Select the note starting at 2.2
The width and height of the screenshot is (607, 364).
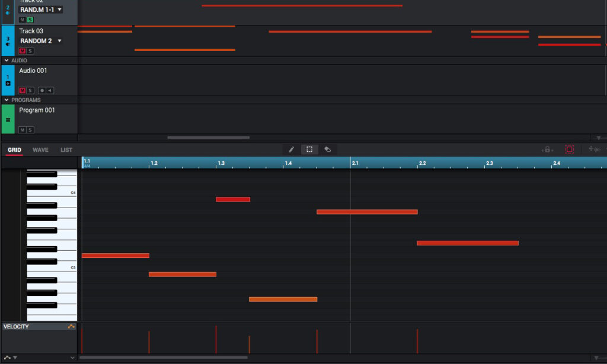pos(468,243)
